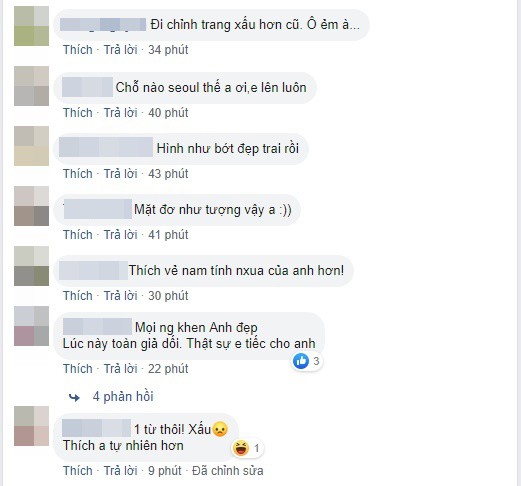Image resolution: width=521 pixels, height=486 pixels.
Task: Reply to the 'Thích a tự nhiên hơn' comment
Action: pos(120,471)
